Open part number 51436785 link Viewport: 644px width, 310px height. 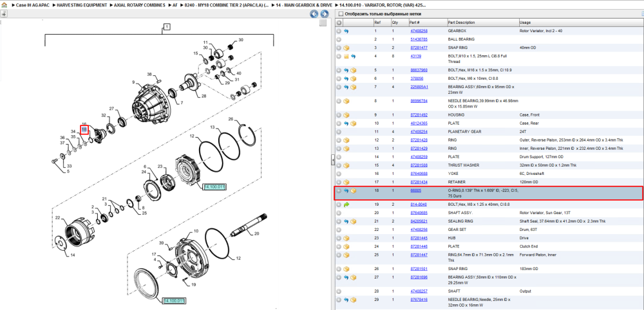click(419, 39)
